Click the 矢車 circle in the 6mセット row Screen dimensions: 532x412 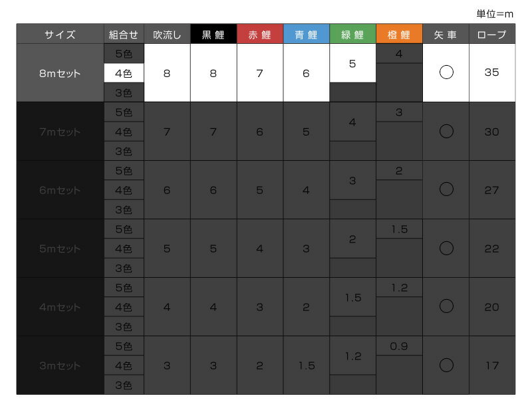[446, 190]
